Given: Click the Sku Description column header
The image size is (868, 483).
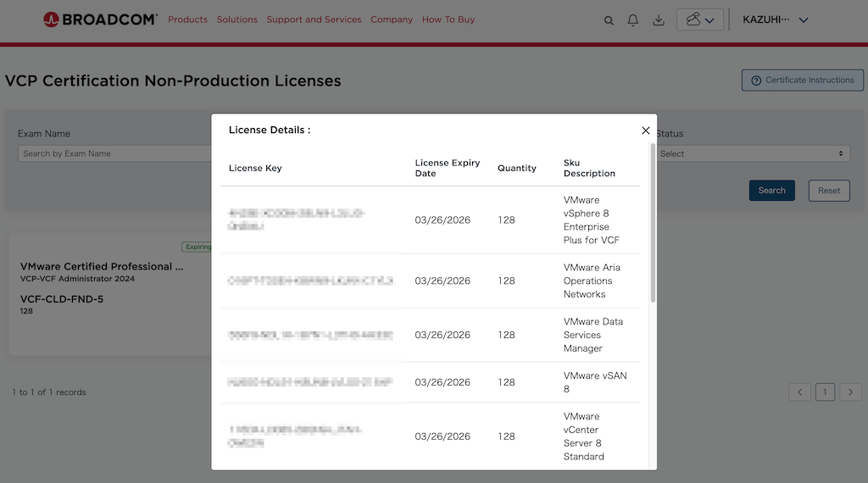Looking at the screenshot, I should pyautogui.click(x=589, y=168).
